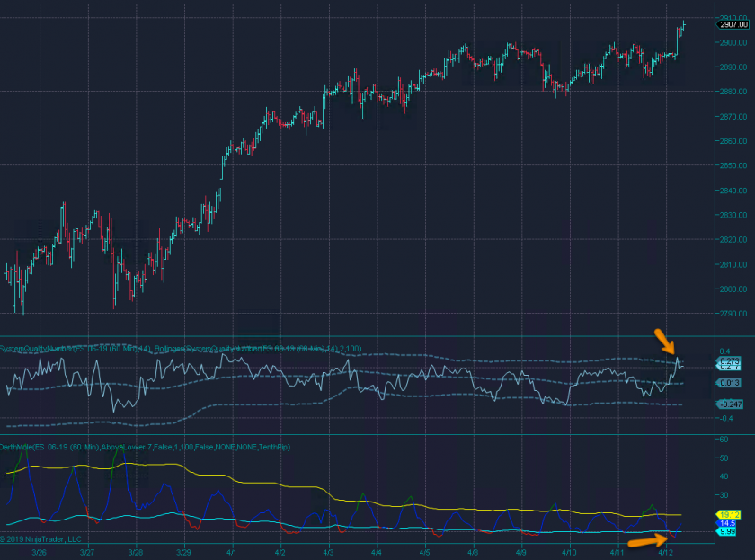The width and height of the screenshot is (755, 560).
Task: Click the yellow 19.12 value marker
Action: (x=729, y=514)
